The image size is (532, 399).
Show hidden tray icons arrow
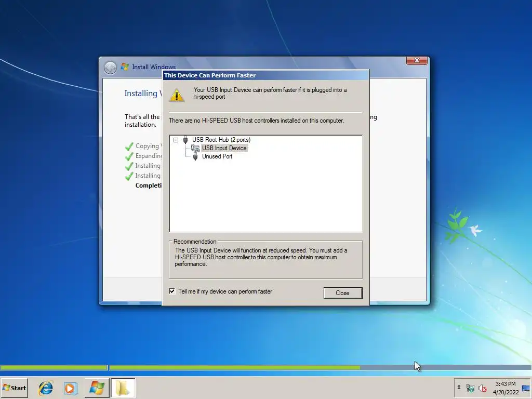pos(459,388)
